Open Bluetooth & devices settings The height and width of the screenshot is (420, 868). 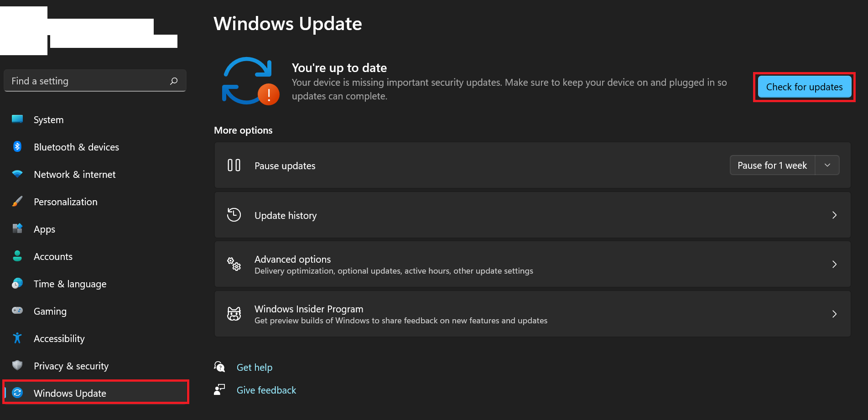(x=95, y=147)
